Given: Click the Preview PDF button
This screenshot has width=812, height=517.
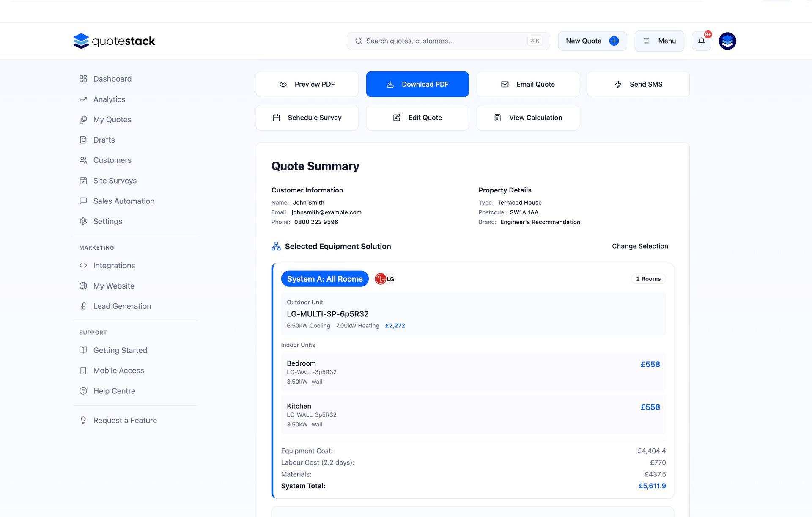Looking at the screenshot, I should [x=307, y=84].
